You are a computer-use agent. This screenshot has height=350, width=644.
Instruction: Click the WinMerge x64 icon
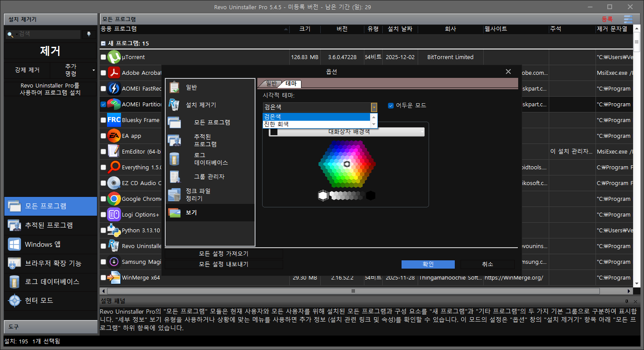tap(114, 277)
